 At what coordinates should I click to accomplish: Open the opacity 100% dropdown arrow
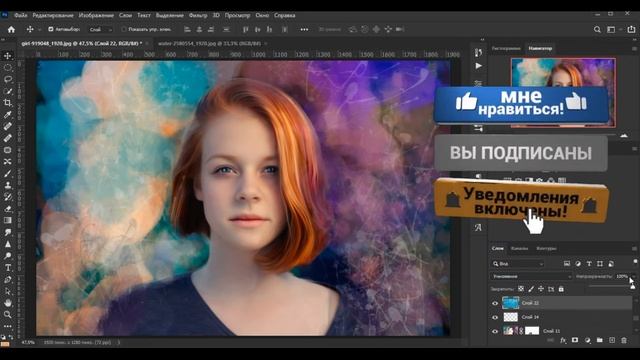(634, 276)
